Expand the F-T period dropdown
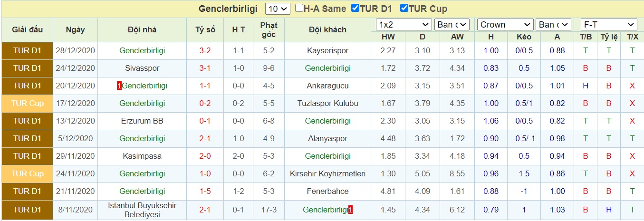 click(x=609, y=25)
